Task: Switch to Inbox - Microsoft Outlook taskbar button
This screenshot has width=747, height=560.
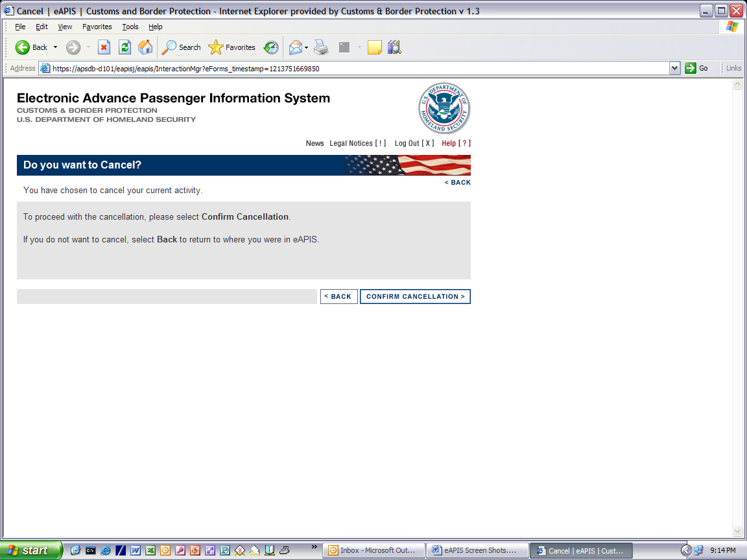Action: tap(374, 550)
